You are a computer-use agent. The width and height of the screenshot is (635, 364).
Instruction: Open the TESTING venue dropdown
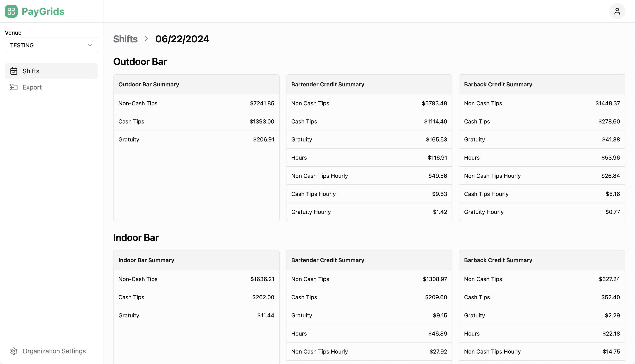(51, 45)
